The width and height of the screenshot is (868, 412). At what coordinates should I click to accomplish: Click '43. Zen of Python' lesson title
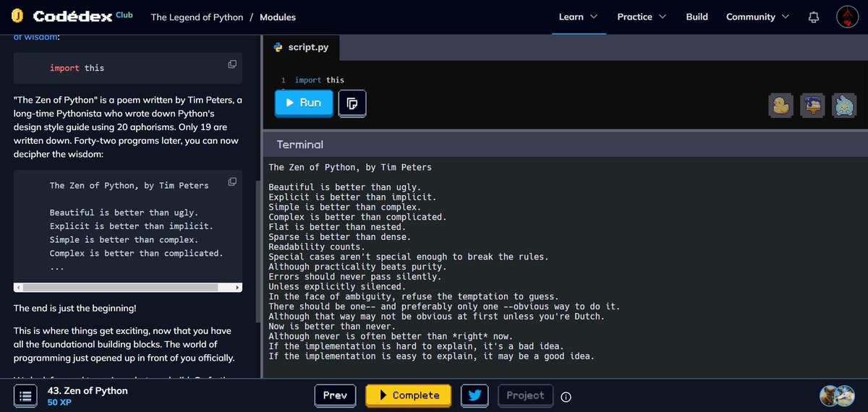click(88, 390)
